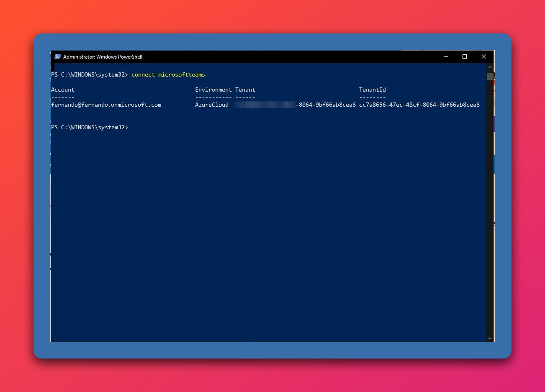Click the AzureCloud environment value

212,105
